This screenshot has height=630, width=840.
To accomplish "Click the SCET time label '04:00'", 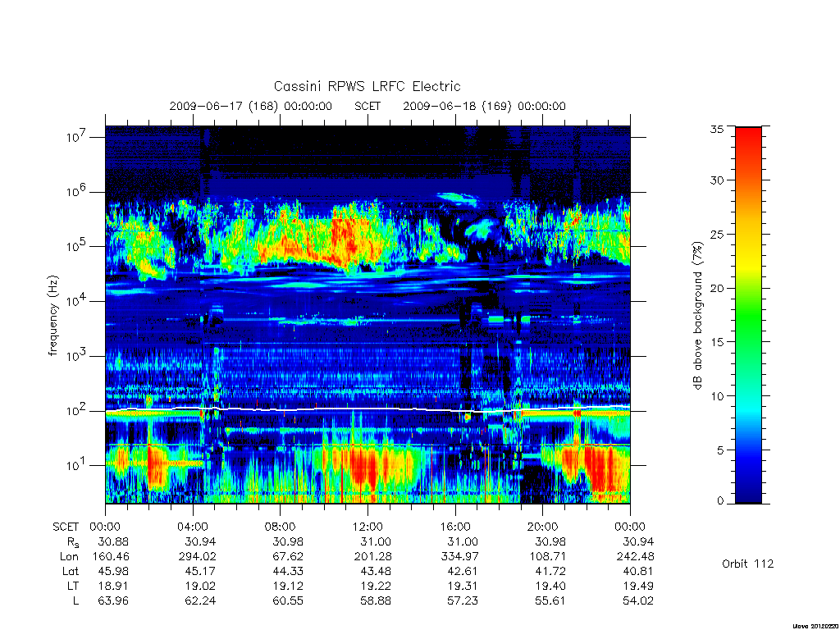I will [193, 527].
